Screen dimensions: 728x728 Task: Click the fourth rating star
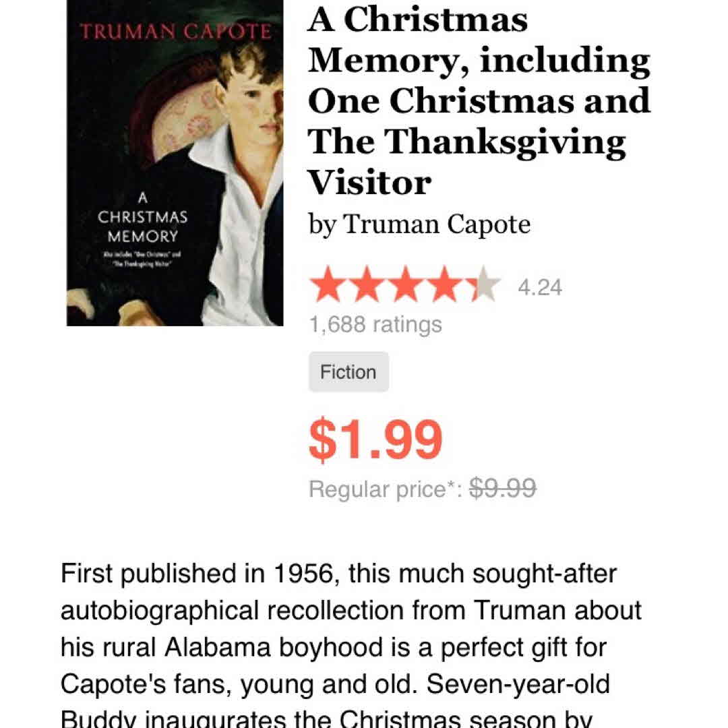click(x=445, y=286)
